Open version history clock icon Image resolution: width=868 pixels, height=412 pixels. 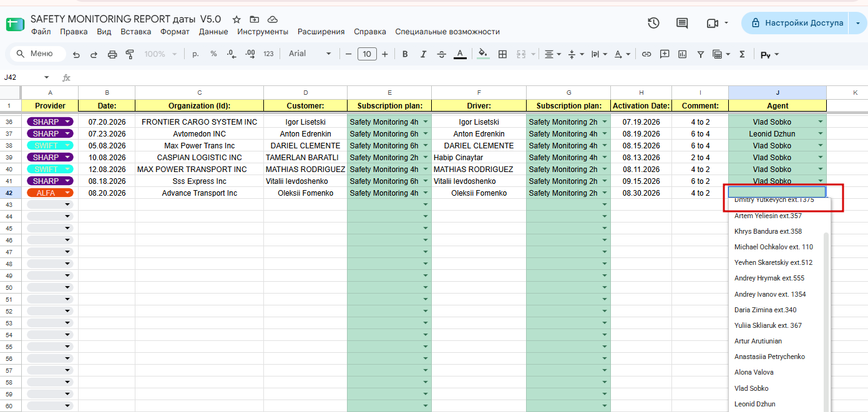653,23
